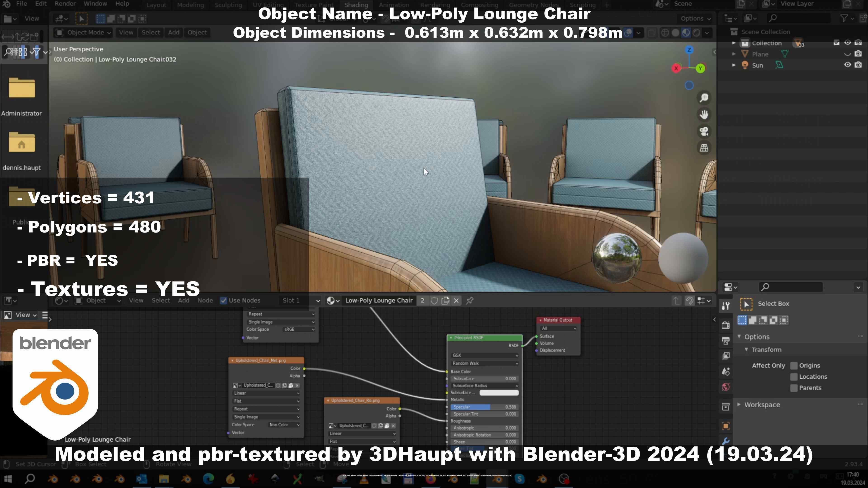
Task: Click the red X axis on navigation gizmo
Action: [676, 68]
